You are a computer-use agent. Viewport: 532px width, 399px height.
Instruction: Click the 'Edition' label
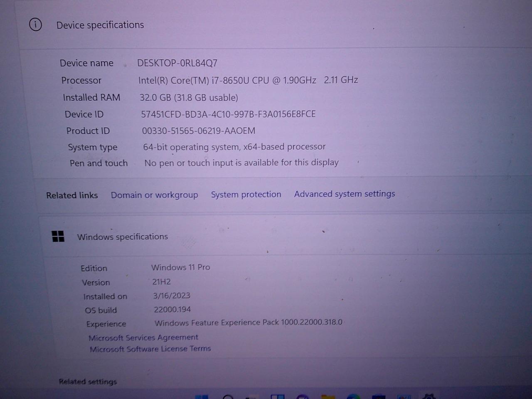[x=94, y=268]
